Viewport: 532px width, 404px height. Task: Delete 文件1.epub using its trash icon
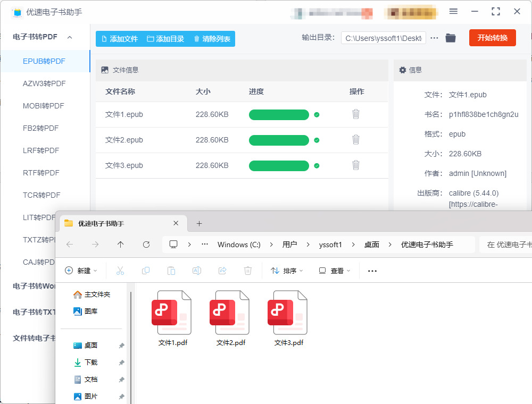point(355,114)
